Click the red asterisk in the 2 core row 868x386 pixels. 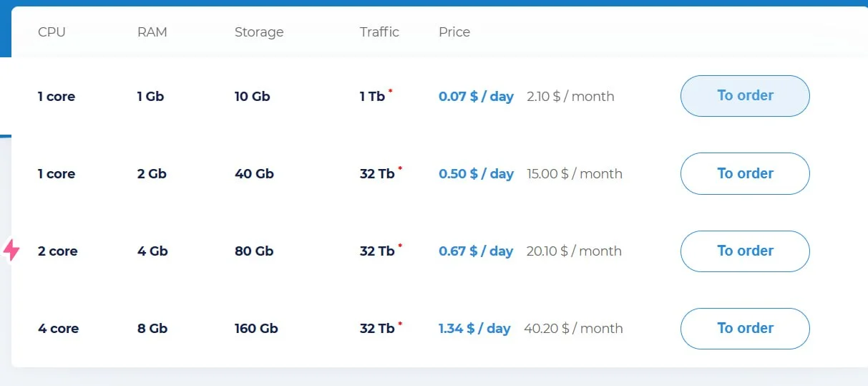point(400,246)
